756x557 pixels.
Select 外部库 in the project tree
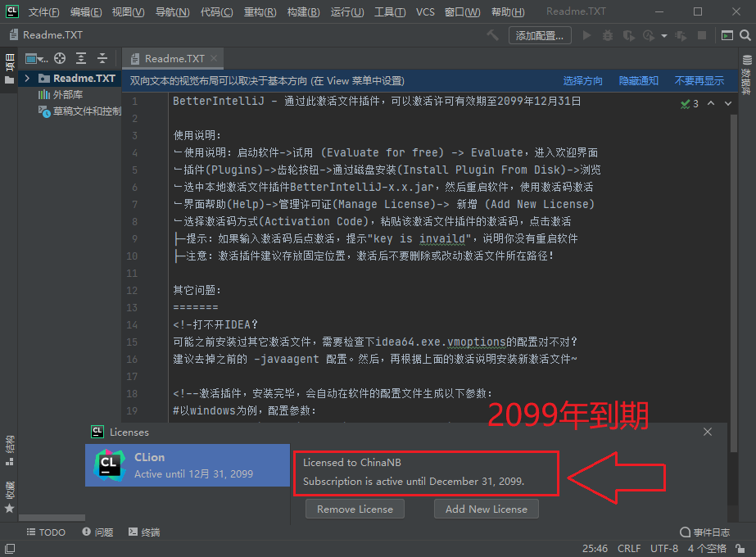(61, 94)
